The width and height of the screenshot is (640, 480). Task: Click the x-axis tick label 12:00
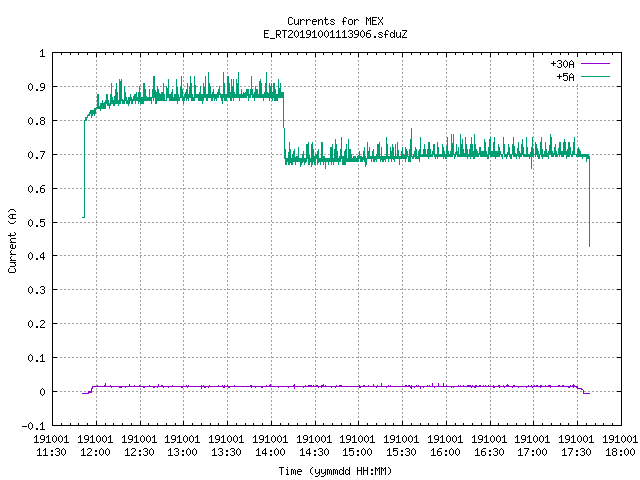(95, 452)
